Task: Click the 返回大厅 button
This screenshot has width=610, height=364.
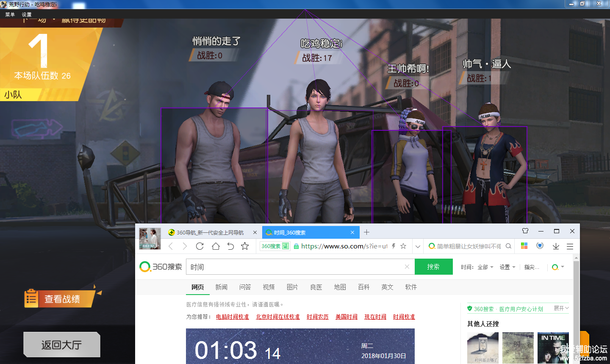Action: tap(62, 345)
